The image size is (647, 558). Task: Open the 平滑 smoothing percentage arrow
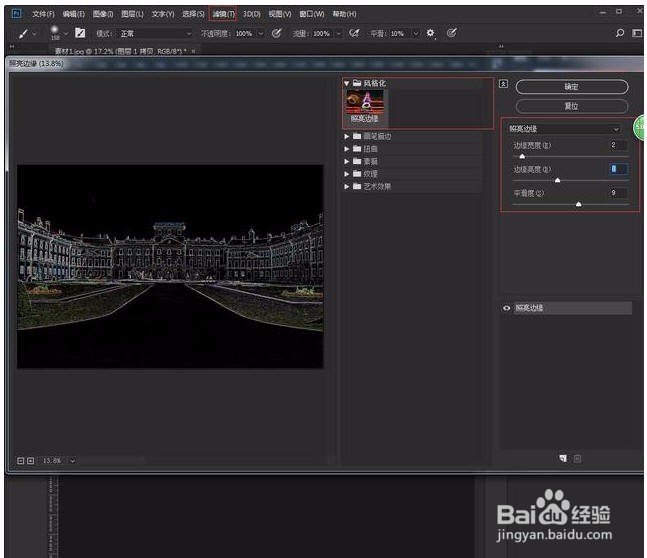[416, 33]
